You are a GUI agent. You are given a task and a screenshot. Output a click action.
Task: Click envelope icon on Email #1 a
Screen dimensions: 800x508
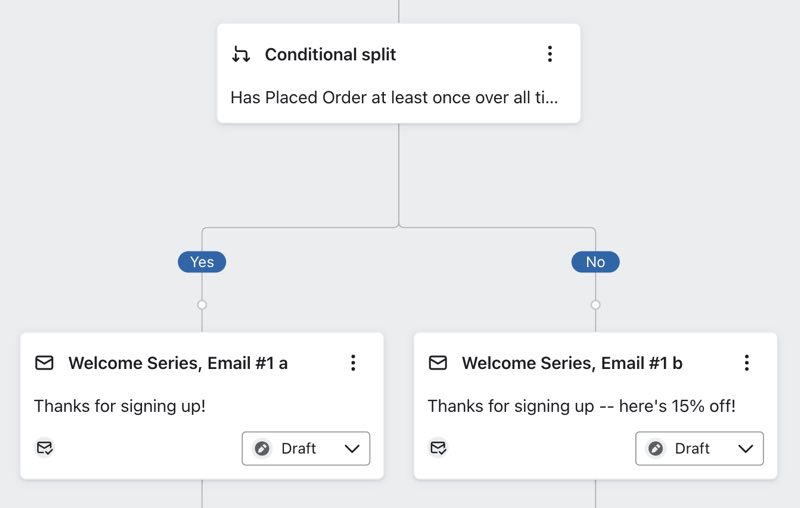(44, 363)
